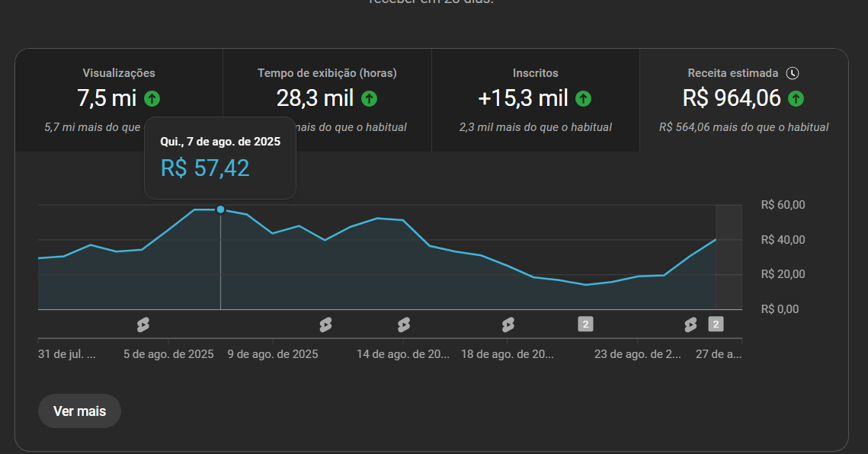This screenshot has height=454, width=868.
Task: Open the Shorts marker just before 5 de ago.
Action: tap(143, 325)
